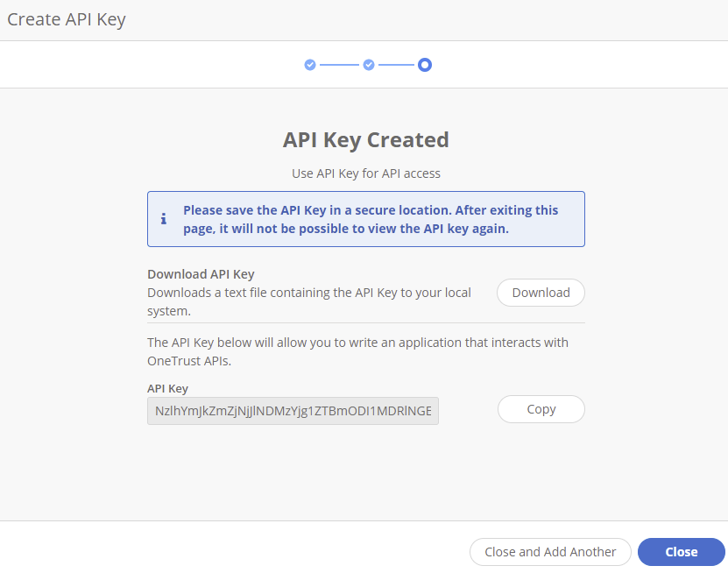This screenshot has height=573, width=728.
Task: Click the Create API Key header
Action: click(x=67, y=18)
